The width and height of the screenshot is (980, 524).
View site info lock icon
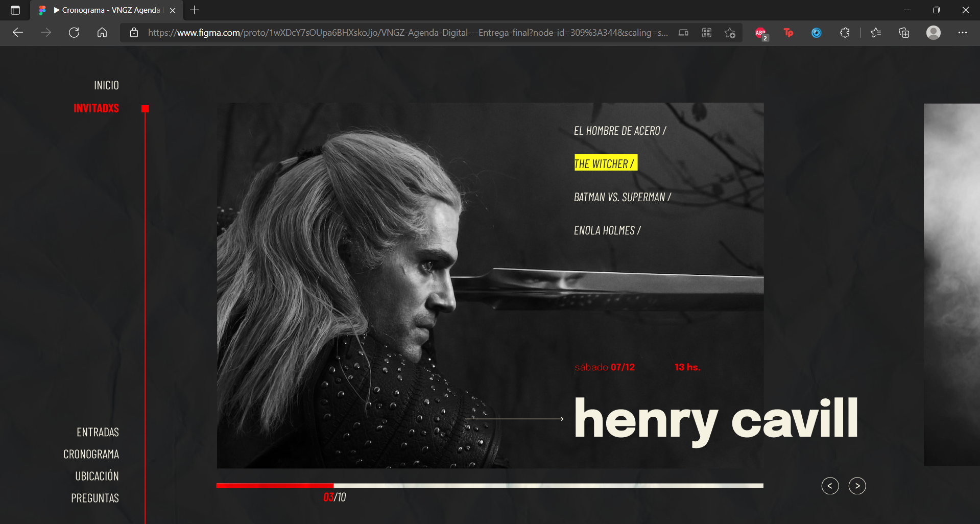click(134, 33)
